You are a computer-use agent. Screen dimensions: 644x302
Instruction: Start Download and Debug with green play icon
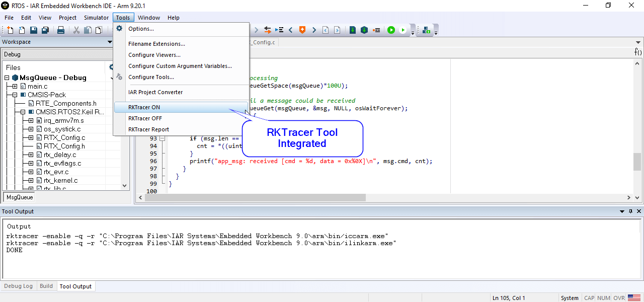pos(391,30)
